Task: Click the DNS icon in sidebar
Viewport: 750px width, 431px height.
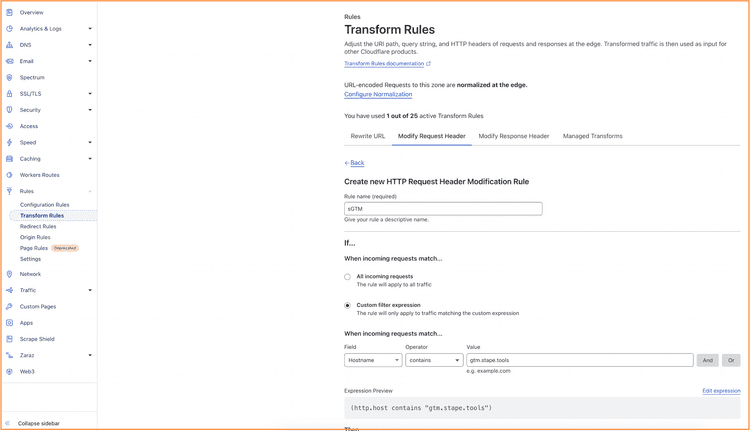Action: point(10,45)
